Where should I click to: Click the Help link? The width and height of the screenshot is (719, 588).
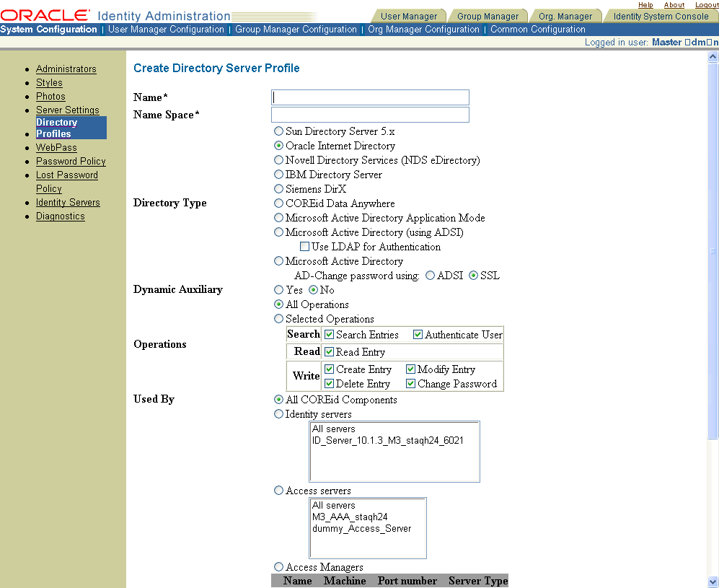click(x=645, y=5)
